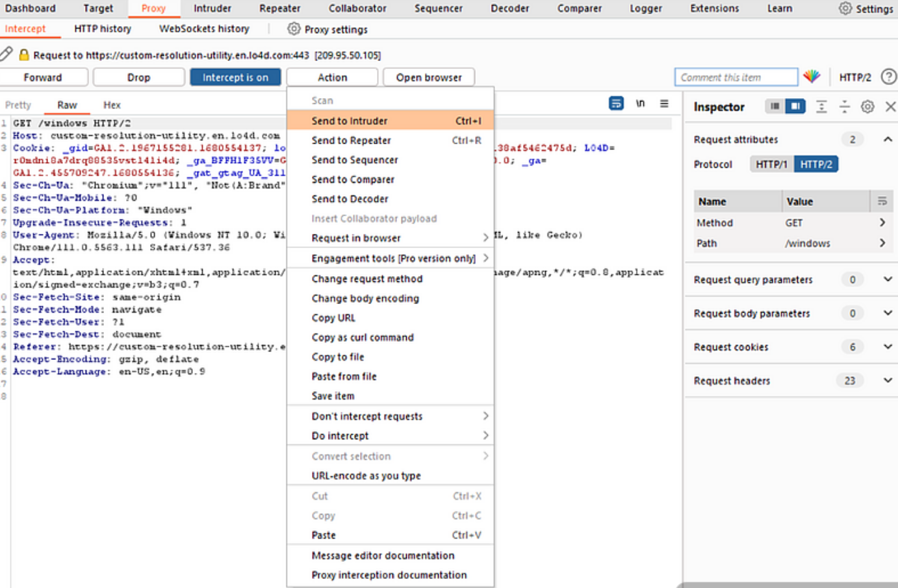Expand Request cookies section

[888, 347]
